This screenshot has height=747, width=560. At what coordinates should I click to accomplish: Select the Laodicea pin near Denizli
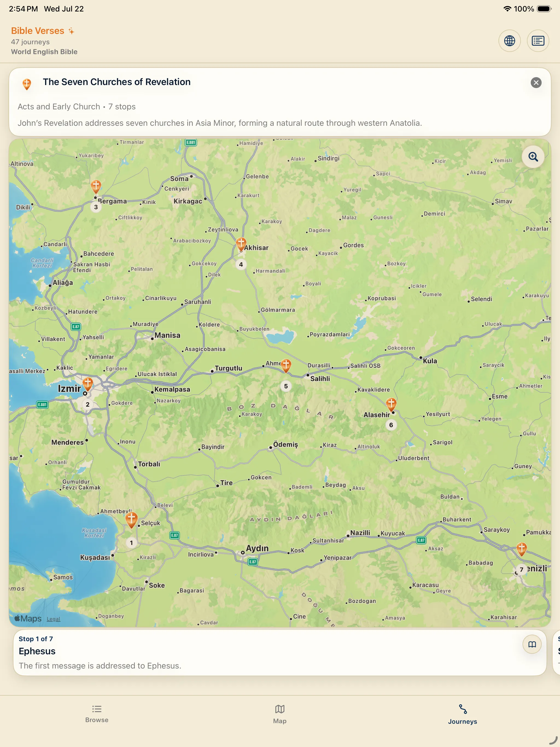coord(521,549)
